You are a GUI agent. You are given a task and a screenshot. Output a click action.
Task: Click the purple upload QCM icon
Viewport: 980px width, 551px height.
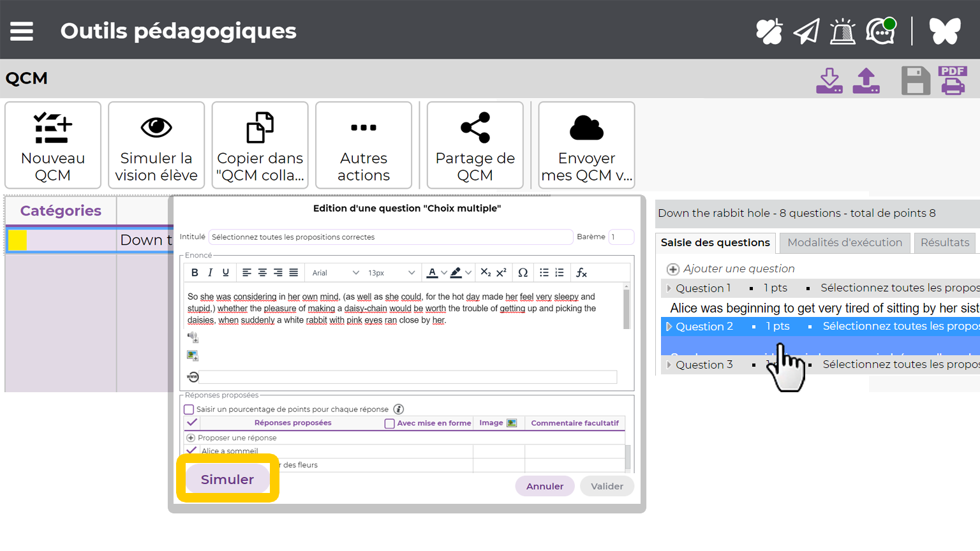coord(866,81)
